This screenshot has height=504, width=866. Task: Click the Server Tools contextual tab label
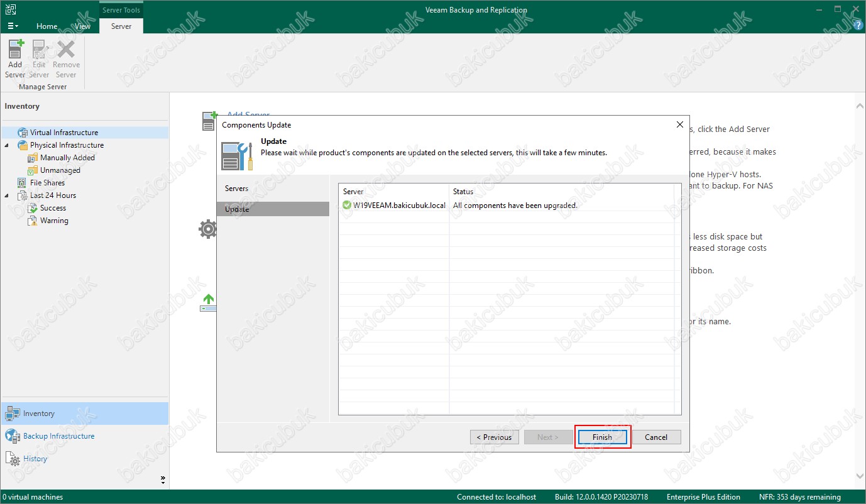coord(121,10)
